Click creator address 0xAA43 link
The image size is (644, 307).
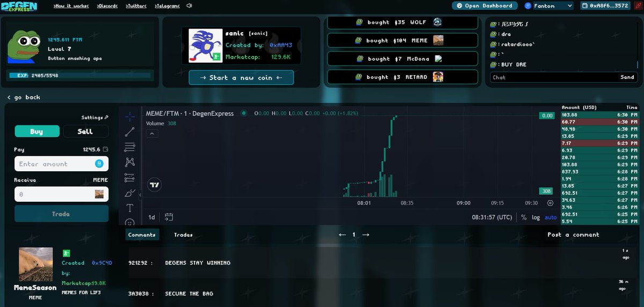click(281, 46)
